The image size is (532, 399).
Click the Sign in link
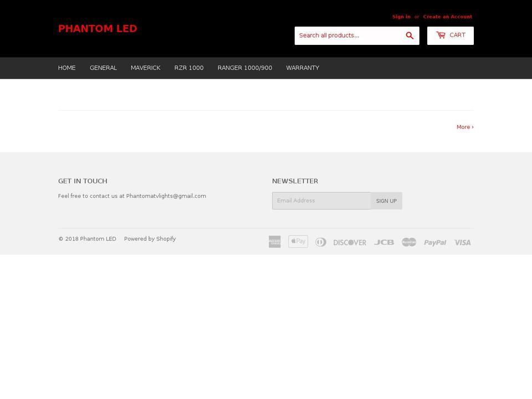pos(401,17)
